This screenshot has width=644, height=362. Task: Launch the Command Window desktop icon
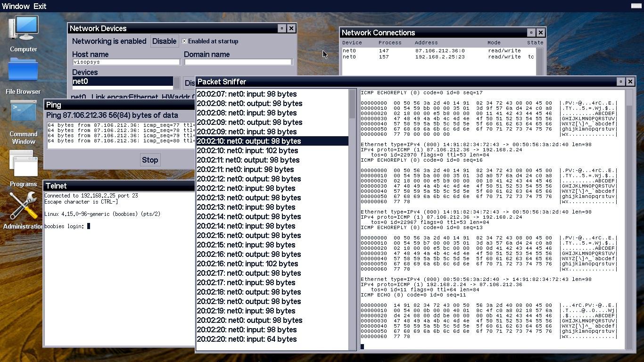click(x=23, y=122)
